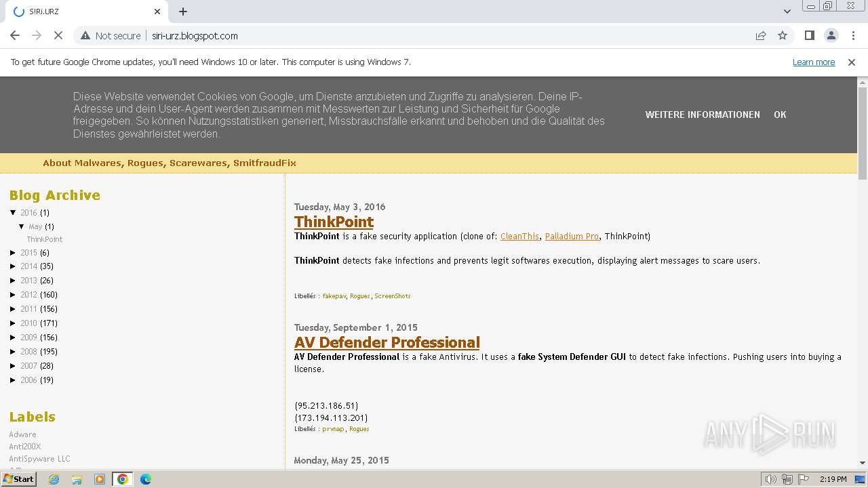Close the SIRI.URZ tab
868x488 pixels.
click(157, 12)
